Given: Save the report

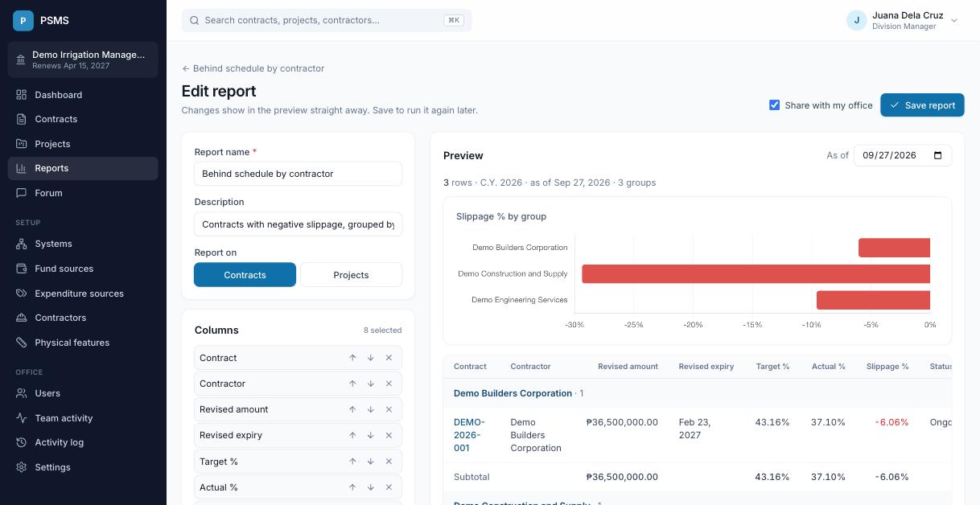Looking at the screenshot, I should coord(922,105).
